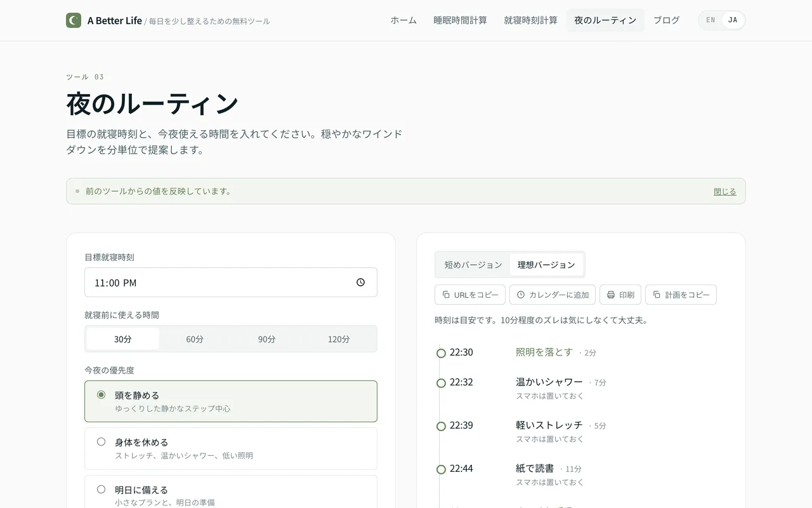Navigate to the ブログ menu item
Screen dimensions: 812x508
click(x=666, y=20)
